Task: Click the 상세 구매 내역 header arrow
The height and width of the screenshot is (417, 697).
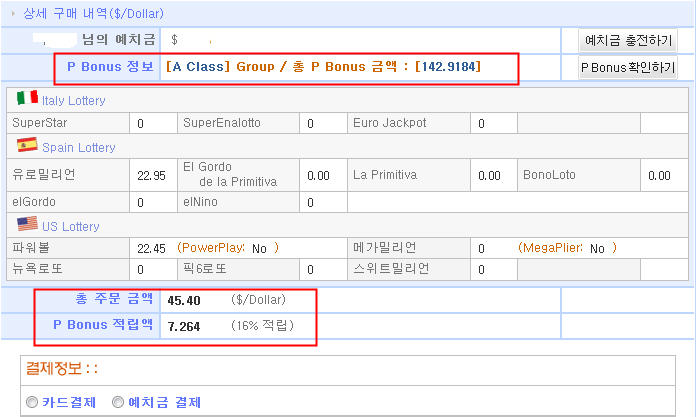Action: [x=13, y=14]
